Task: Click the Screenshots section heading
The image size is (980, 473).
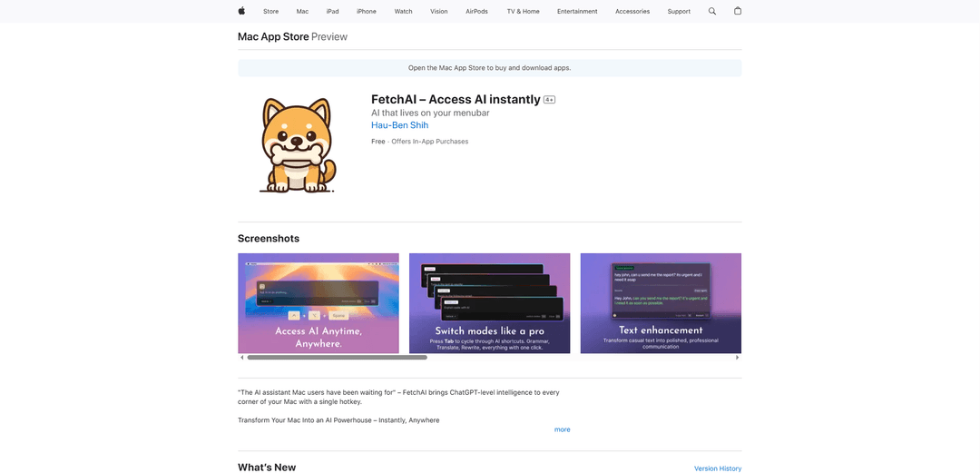Action: point(268,239)
